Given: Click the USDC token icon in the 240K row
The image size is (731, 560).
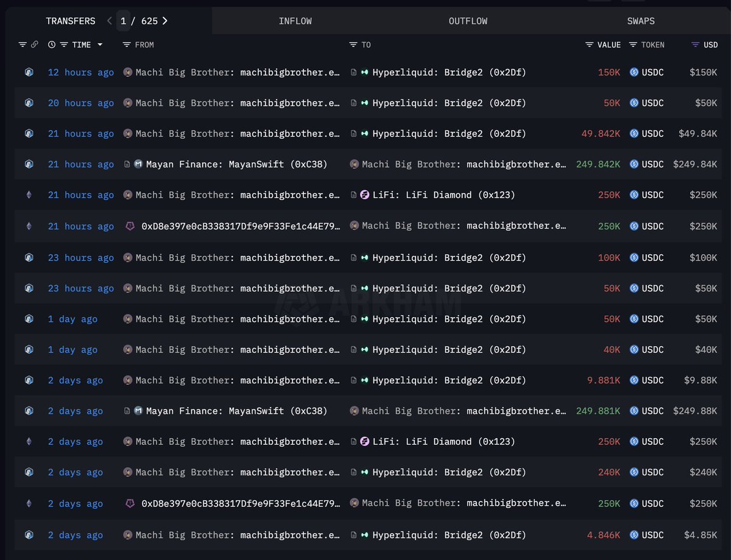Looking at the screenshot, I should 634,472.
